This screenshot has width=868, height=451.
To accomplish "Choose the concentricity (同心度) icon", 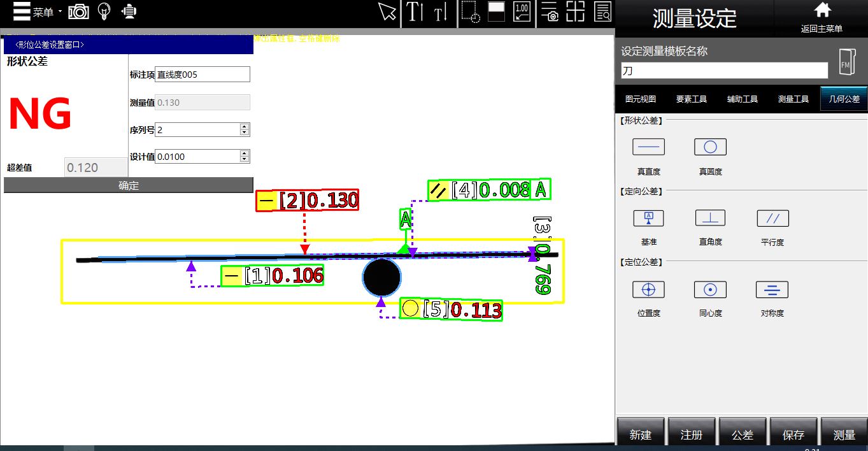I will click(x=710, y=290).
